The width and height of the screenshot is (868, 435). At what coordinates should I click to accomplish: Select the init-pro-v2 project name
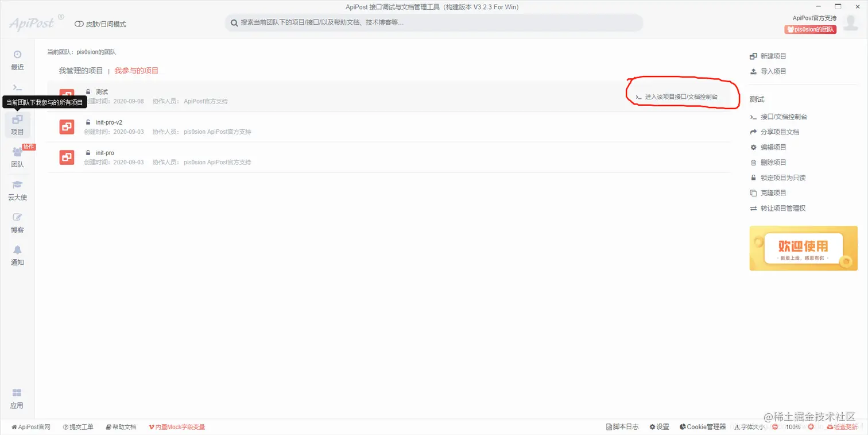click(109, 122)
